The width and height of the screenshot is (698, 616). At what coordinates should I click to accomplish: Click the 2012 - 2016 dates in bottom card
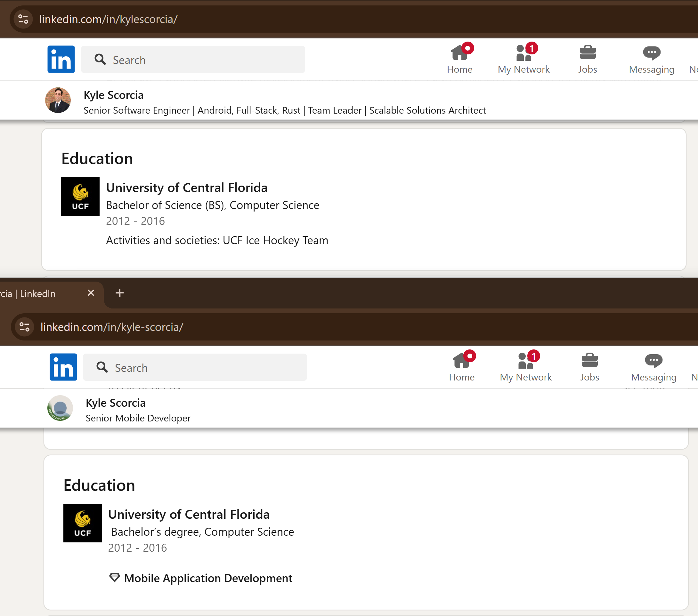(x=138, y=548)
